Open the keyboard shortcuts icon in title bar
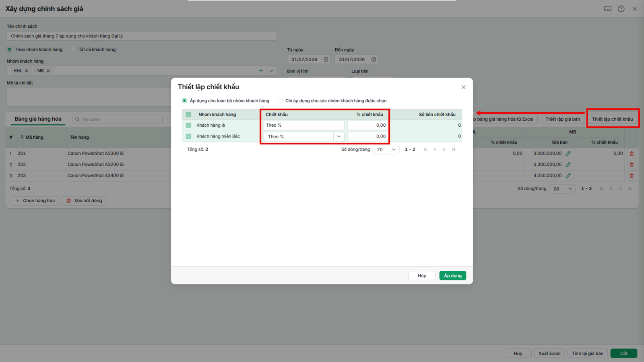644x362 pixels. [608, 9]
